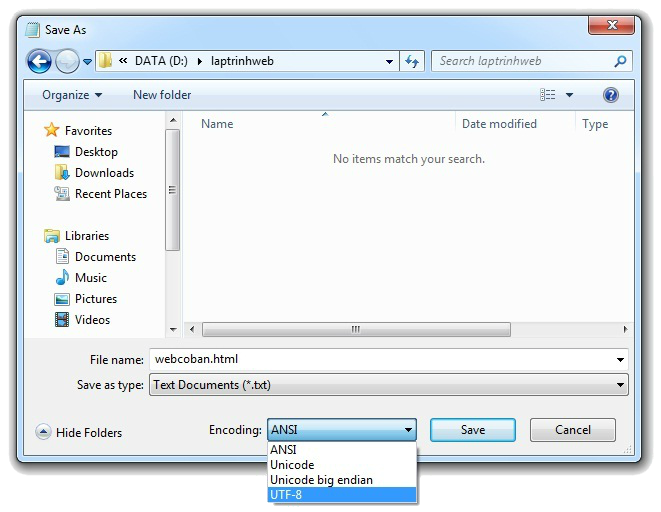
Task: Open the Help question mark icon
Action: click(x=611, y=95)
